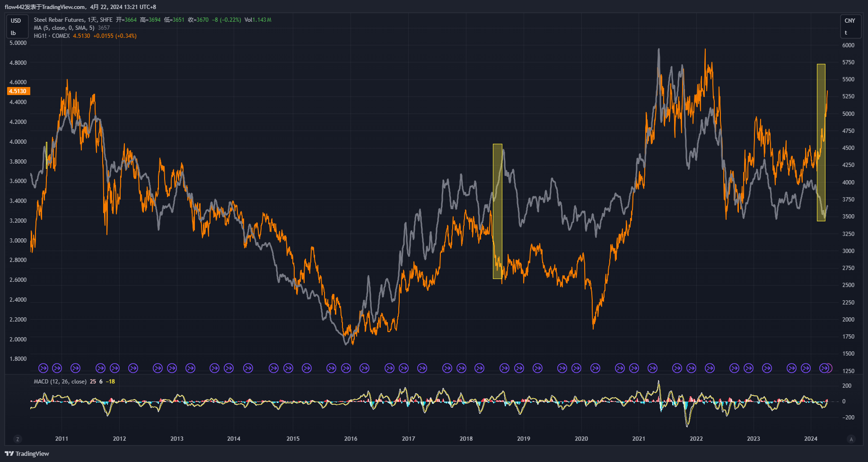Select the MA (5, close, 0, SMA, 5) legend
Viewport: 868px width, 462px height.
coord(64,28)
